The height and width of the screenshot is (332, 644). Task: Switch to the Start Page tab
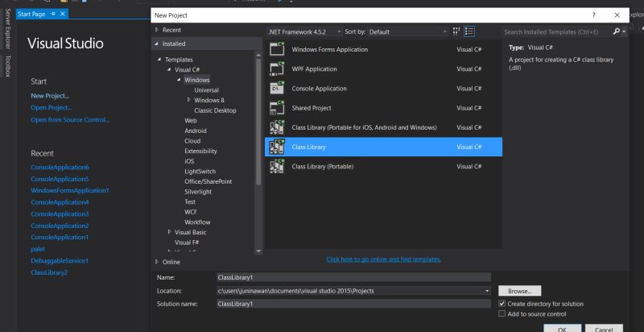click(31, 14)
